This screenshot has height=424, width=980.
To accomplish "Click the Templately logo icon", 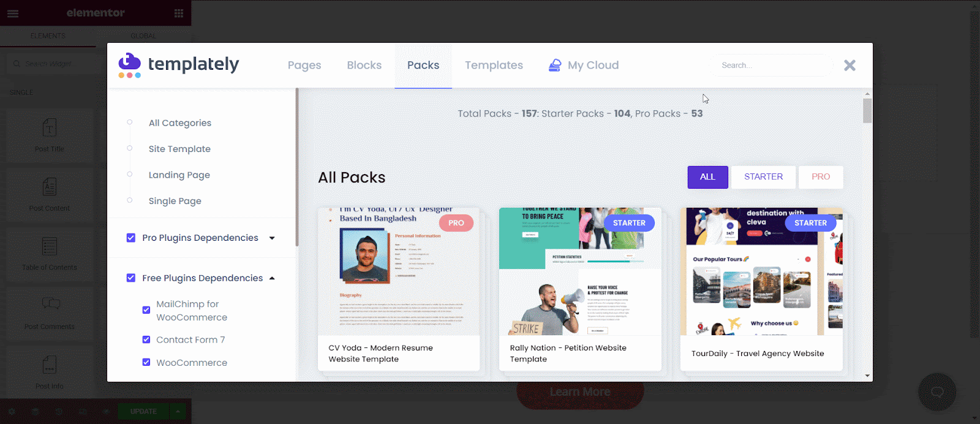I will (129, 66).
